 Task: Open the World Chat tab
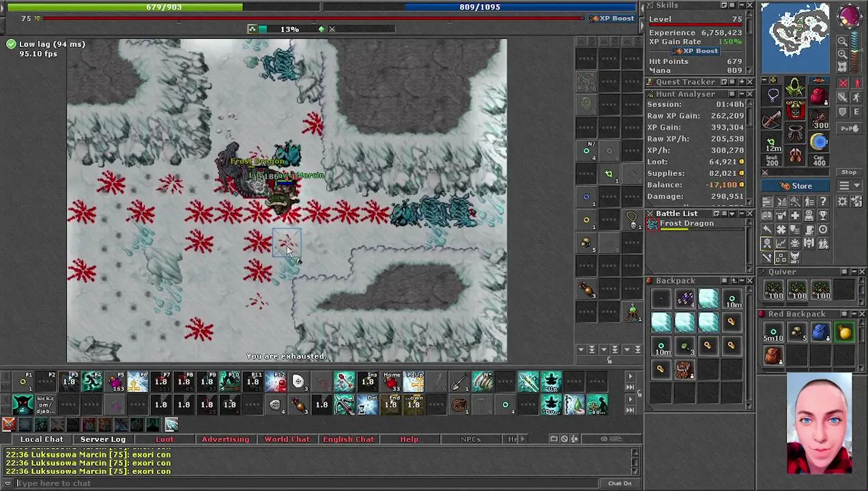(x=287, y=439)
